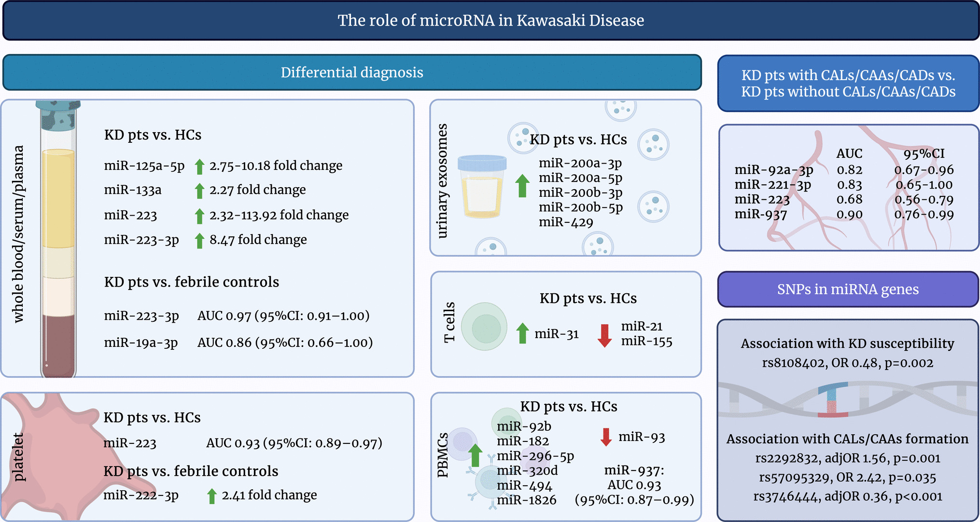Image resolution: width=980 pixels, height=522 pixels.
Task: Click the green up arrow next to miR-31
Action: 522,333
